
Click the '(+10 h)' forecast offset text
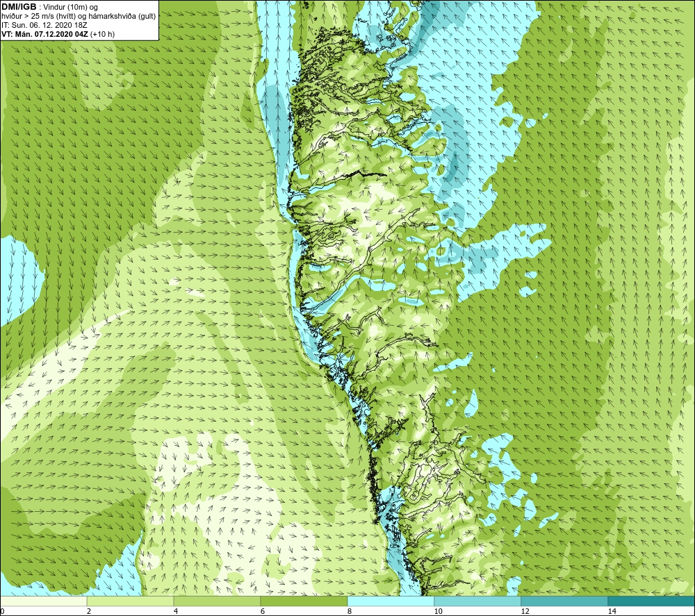tap(102, 34)
